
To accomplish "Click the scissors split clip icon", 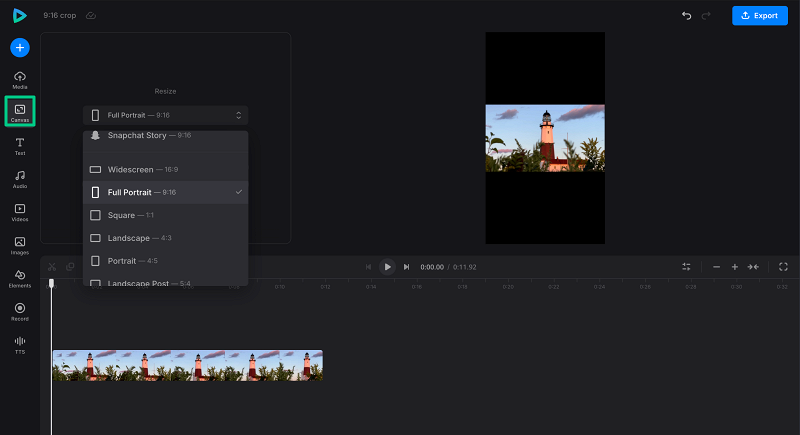I will [52, 267].
